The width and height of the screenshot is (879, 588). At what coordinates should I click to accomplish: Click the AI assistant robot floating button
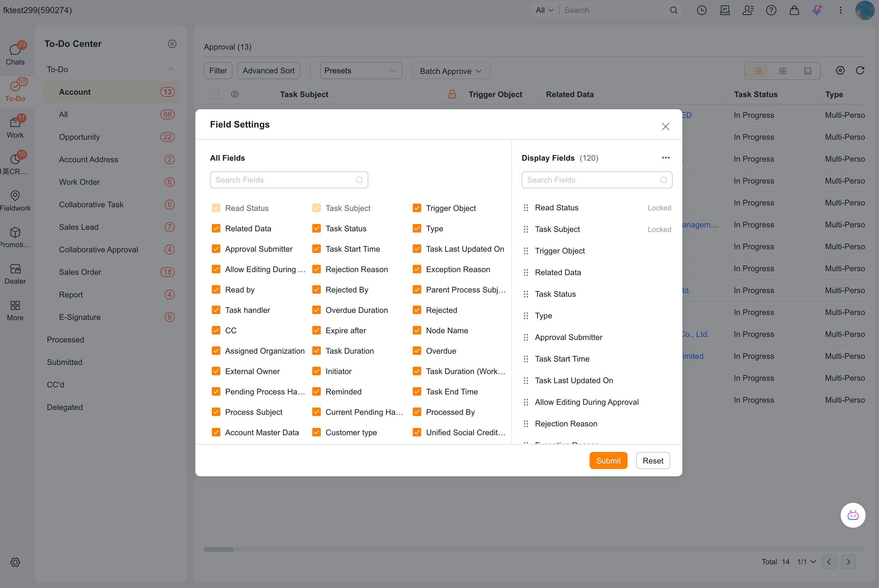(853, 515)
